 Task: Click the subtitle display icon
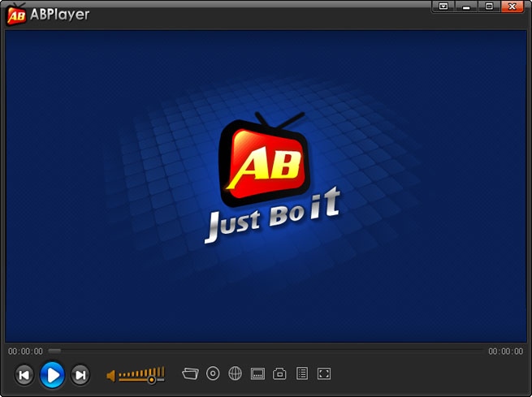pyautogui.click(x=257, y=374)
